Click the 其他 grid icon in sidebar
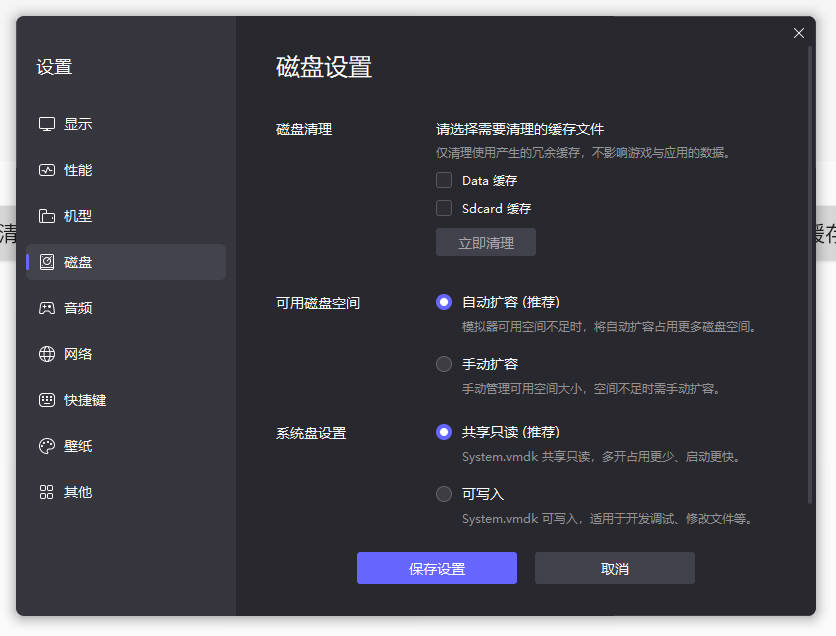This screenshot has height=636, width=836. (x=46, y=491)
